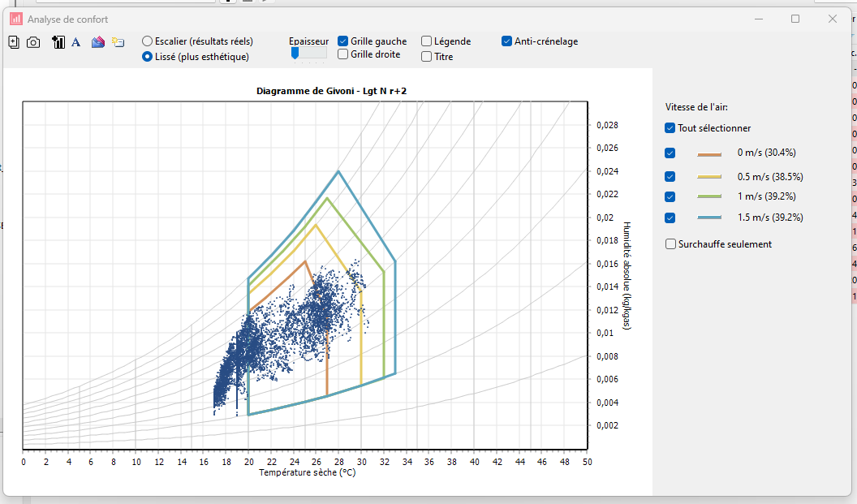Click the Analyse de confort window icon
The width and height of the screenshot is (857, 504).
16,19
